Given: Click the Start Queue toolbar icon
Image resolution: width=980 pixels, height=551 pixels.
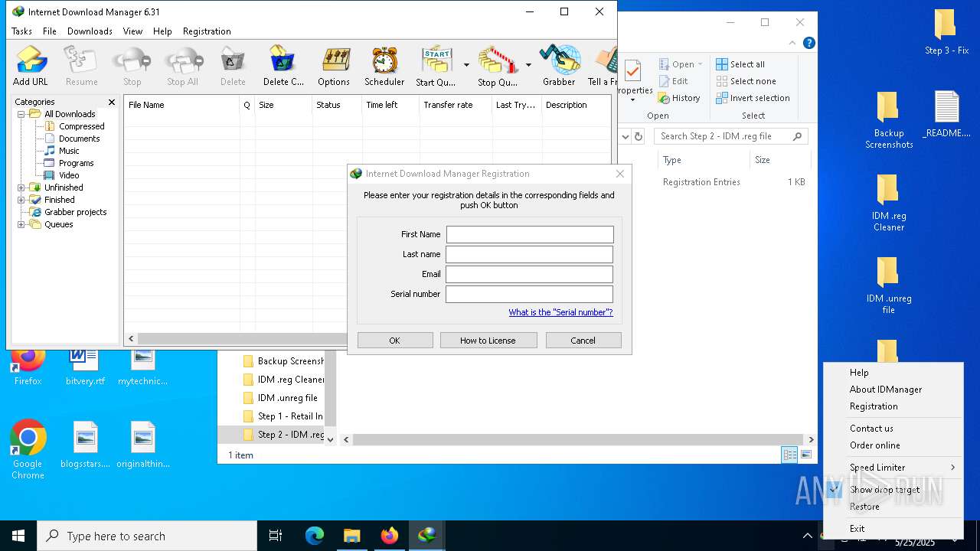Looking at the screenshot, I should click(436, 65).
